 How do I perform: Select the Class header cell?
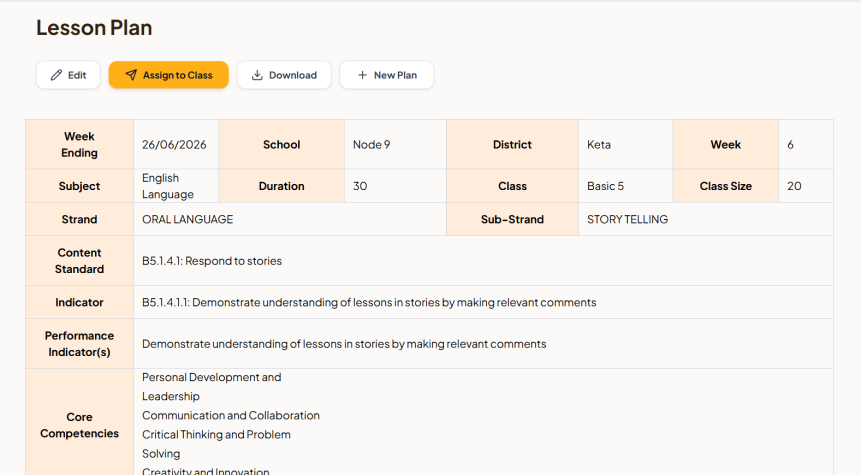(x=512, y=186)
